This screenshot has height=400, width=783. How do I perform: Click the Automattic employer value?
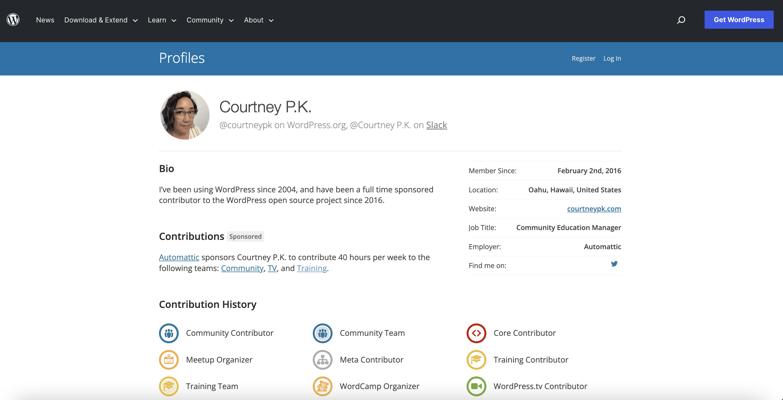(603, 247)
